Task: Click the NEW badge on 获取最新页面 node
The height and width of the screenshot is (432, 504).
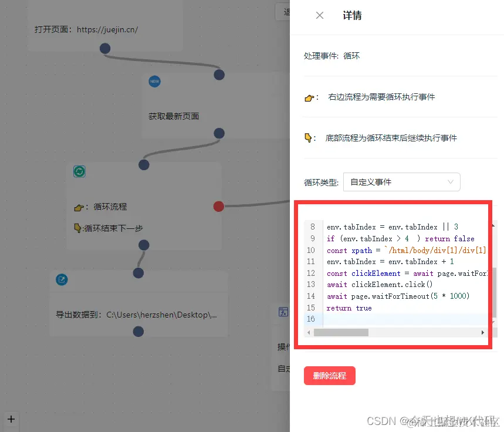Action: [154, 82]
